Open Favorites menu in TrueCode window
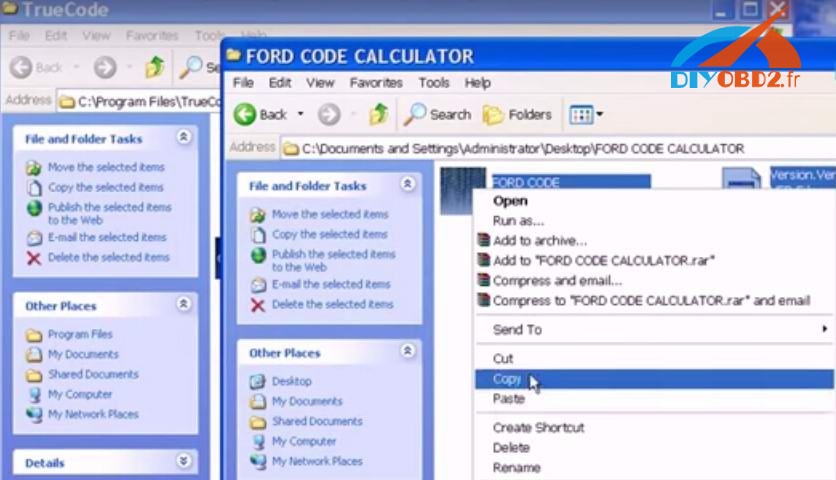Image resolution: width=836 pixels, height=480 pixels. click(152, 36)
